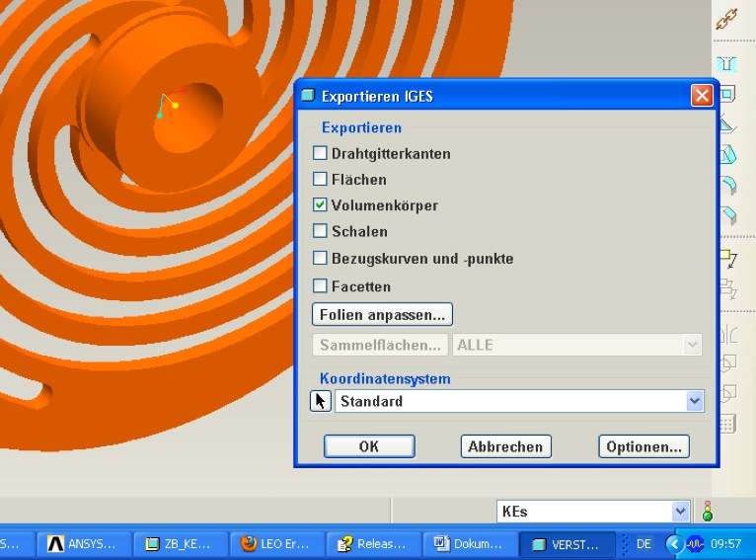Confirm export with OK button

point(369,446)
